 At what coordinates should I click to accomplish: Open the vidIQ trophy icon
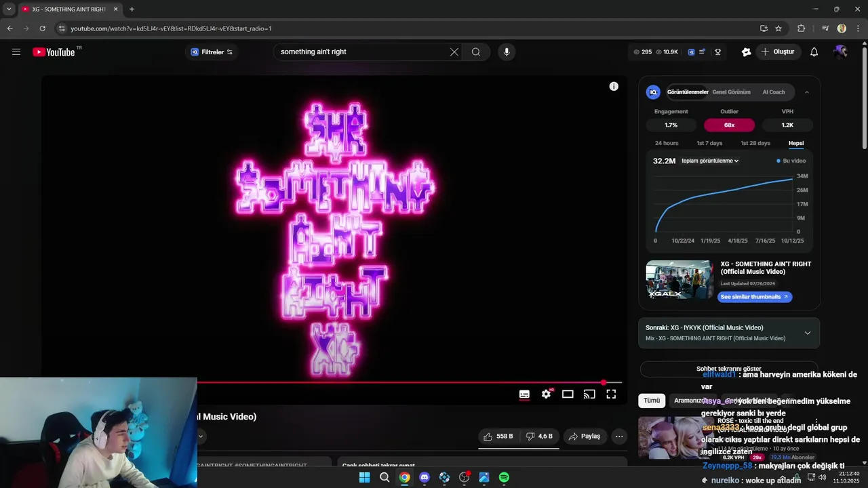pos(717,52)
